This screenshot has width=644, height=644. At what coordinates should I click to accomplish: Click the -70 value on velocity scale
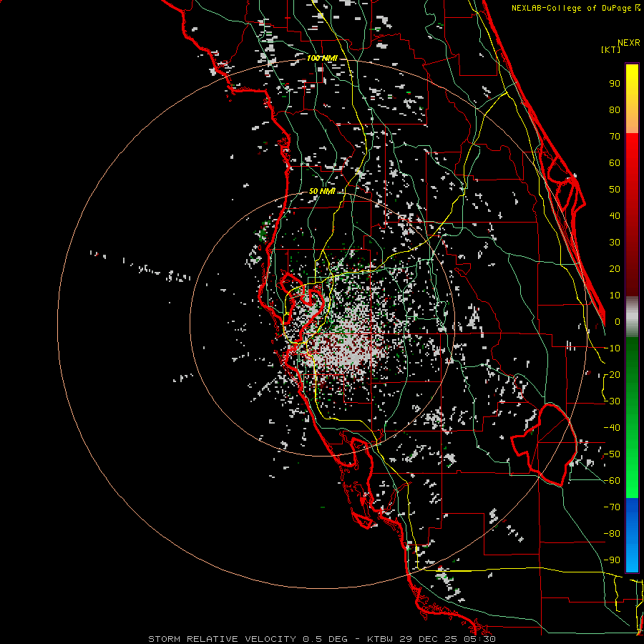pyautogui.click(x=612, y=507)
